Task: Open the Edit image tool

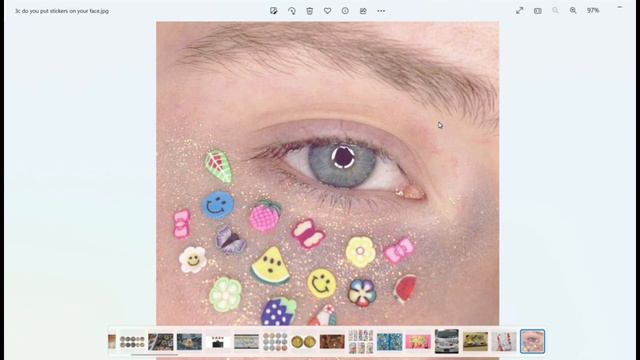Action: pos(273,11)
